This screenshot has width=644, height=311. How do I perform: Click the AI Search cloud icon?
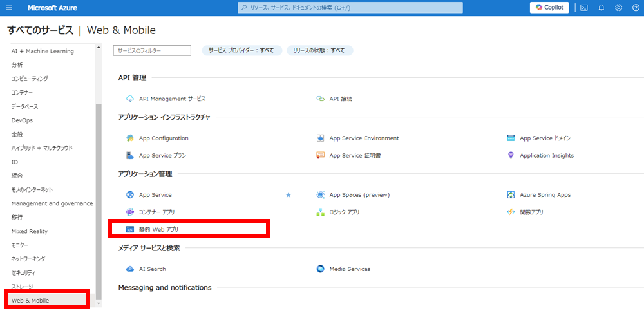tap(130, 269)
